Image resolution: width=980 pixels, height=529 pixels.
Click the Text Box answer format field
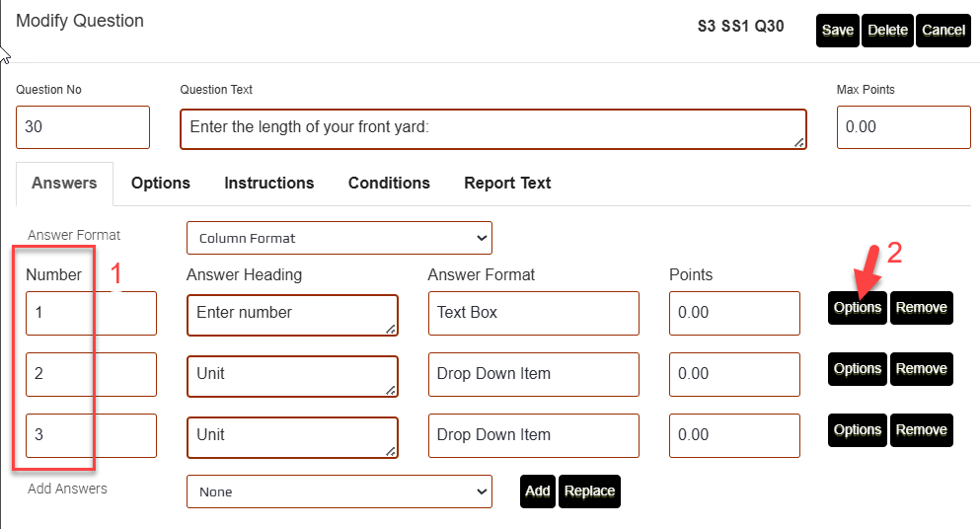click(533, 313)
